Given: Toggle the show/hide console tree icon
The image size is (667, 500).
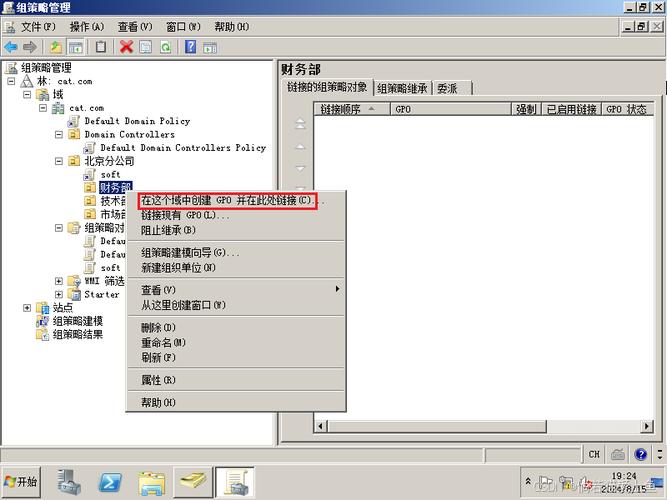Looking at the screenshot, I should [76, 47].
